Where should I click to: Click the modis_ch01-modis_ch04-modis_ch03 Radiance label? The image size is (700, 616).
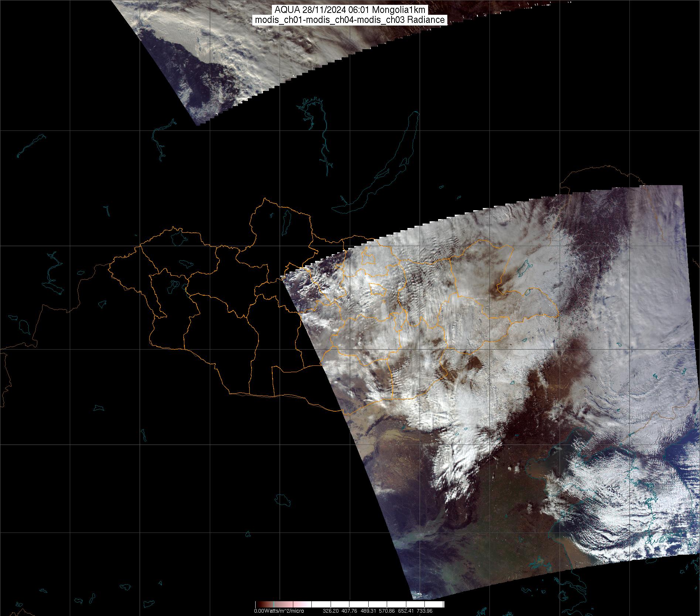click(x=349, y=20)
